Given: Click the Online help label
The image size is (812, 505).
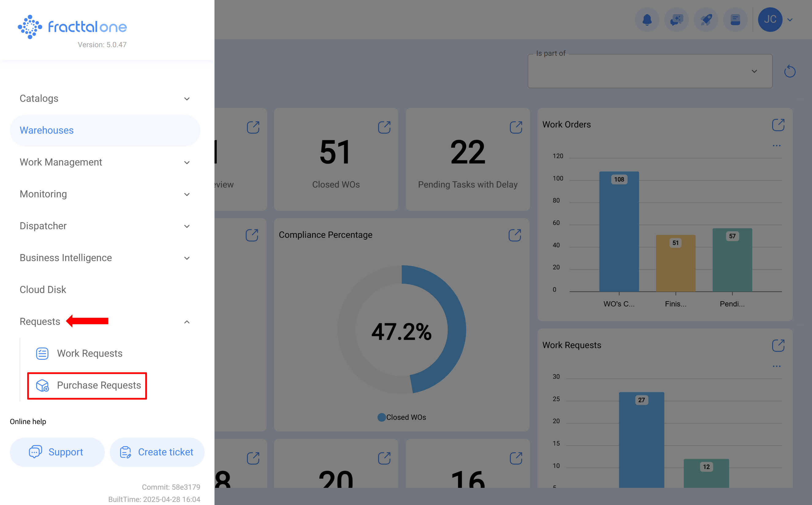Looking at the screenshot, I should click(28, 422).
